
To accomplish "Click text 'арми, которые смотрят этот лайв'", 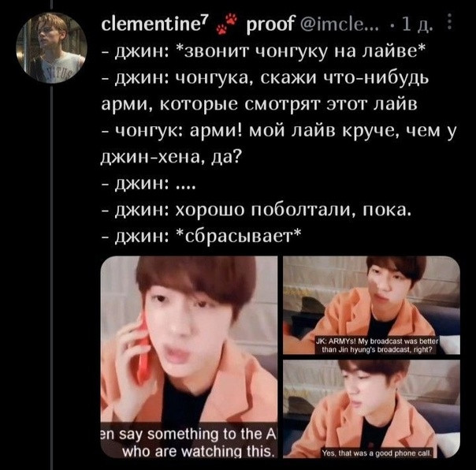I will 259,105.
